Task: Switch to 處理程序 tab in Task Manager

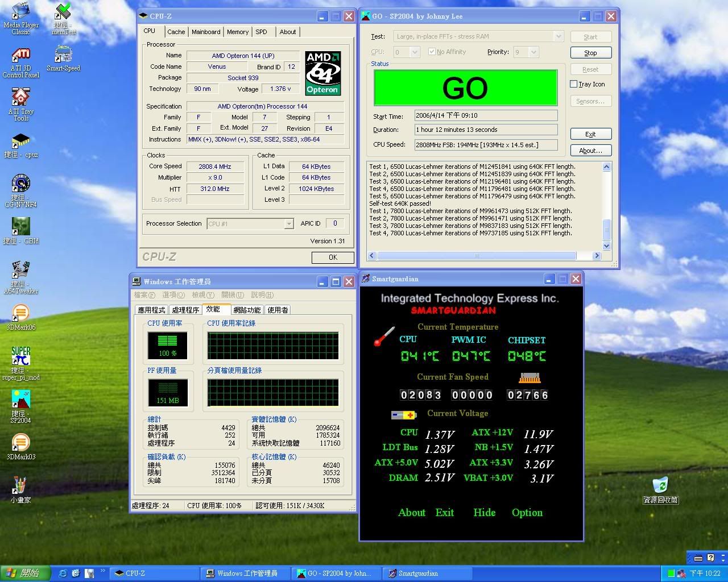Action: tap(185, 310)
